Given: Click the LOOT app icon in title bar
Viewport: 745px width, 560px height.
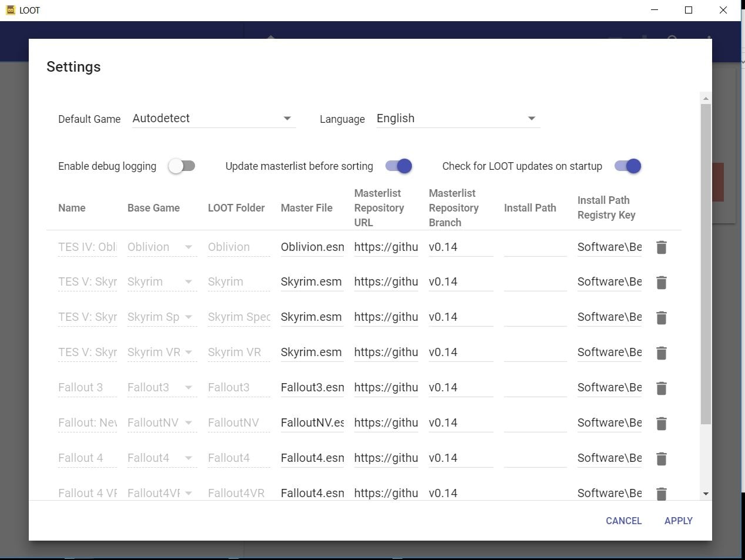Looking at the screenshot, I should tap(10, 10).
